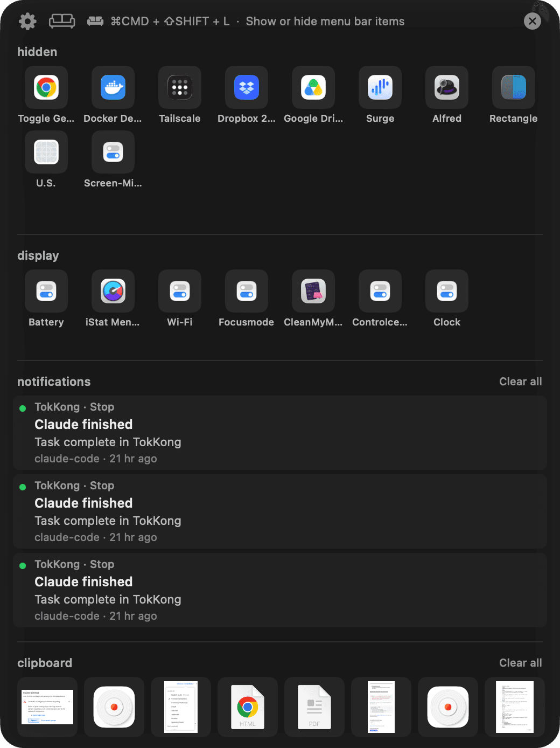560x748 pixels.
Task: Select the second clipboard item, a record icon
Action: 114,707
